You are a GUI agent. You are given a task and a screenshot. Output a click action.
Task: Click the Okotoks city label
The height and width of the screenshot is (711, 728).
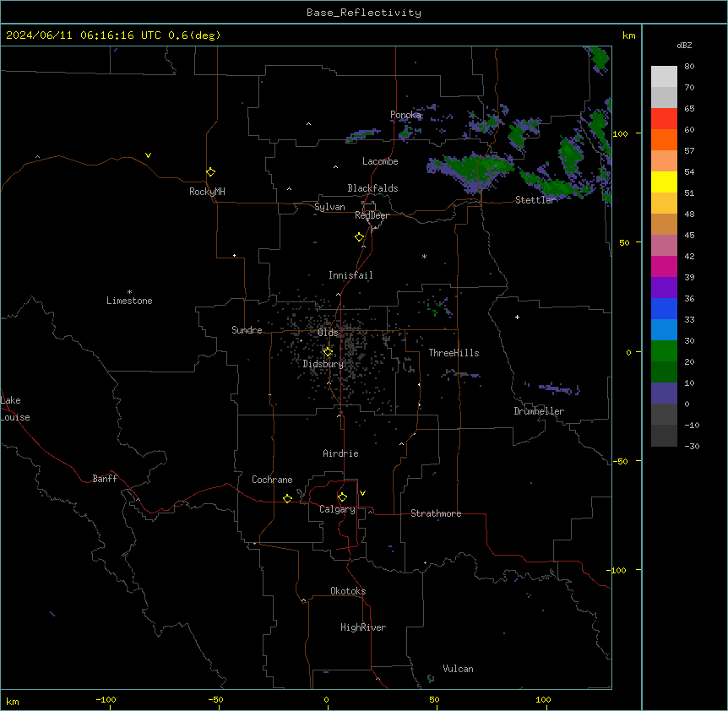348,591
